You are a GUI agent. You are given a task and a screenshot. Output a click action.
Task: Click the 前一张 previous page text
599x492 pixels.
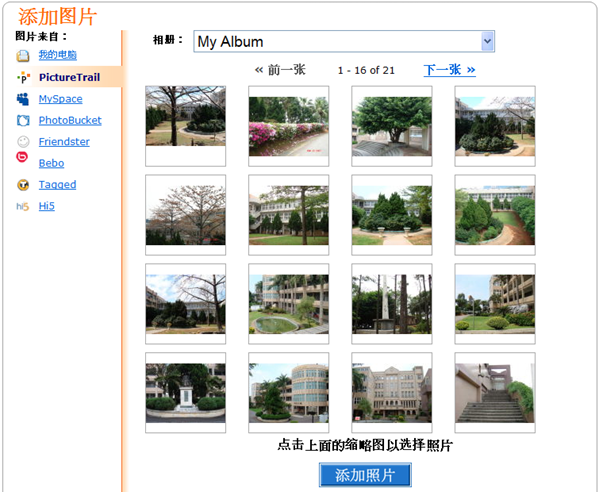[280, 70]
